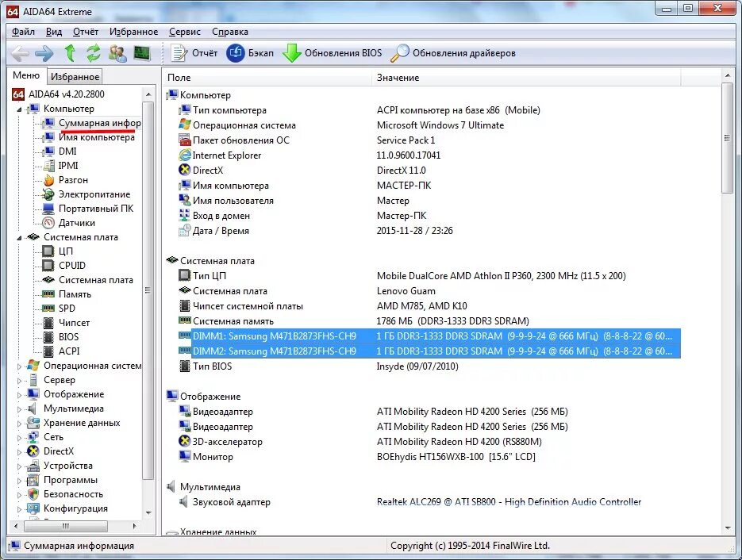This screenshot has width=742, height=560.
Task: Select Суммарная информация tree icon
Action: pos(48,123)
